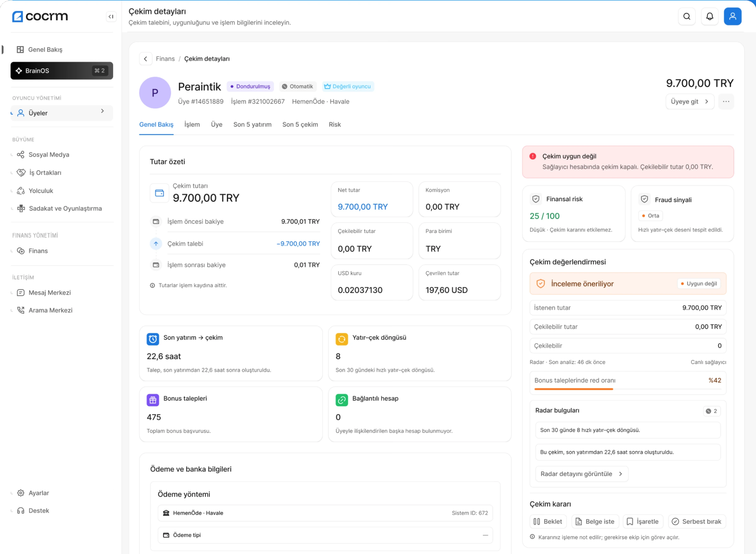The height and width of the screenshot is (554, 756).
Task: Click the Belge iste button
Action: pyautogui.click(x=595, y=522)
